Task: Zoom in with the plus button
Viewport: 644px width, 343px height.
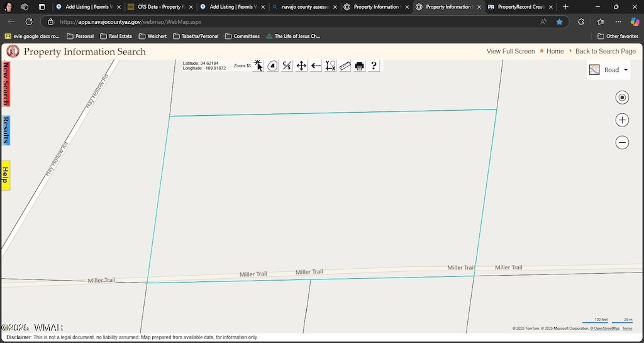Action: (622, 120)
